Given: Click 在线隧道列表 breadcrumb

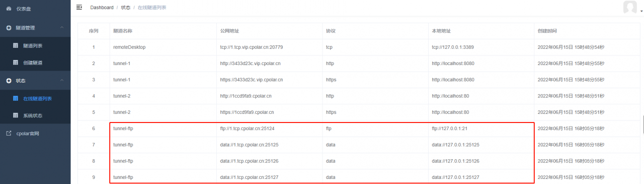Looking at the screenshot, I should (152, 8).
